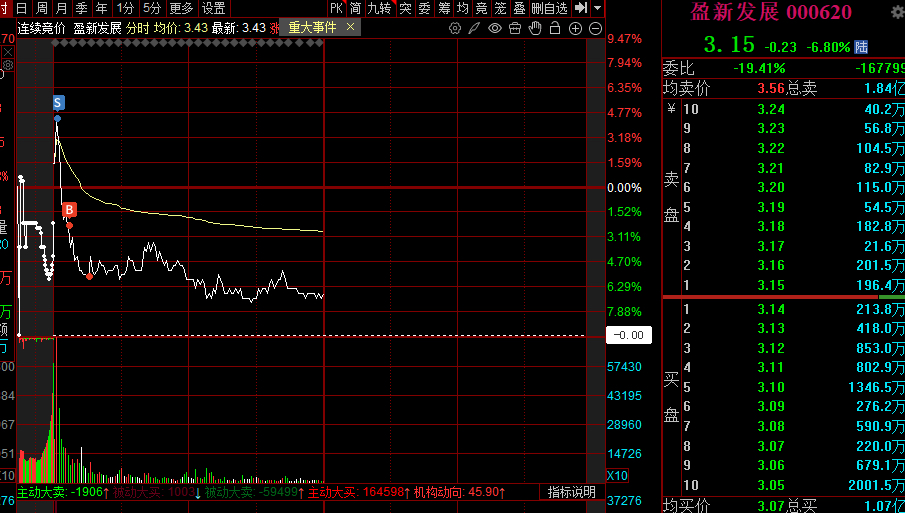905x513 pixels.
Task: Close the 重大事件 tag
Action: (x=350, y=27)
